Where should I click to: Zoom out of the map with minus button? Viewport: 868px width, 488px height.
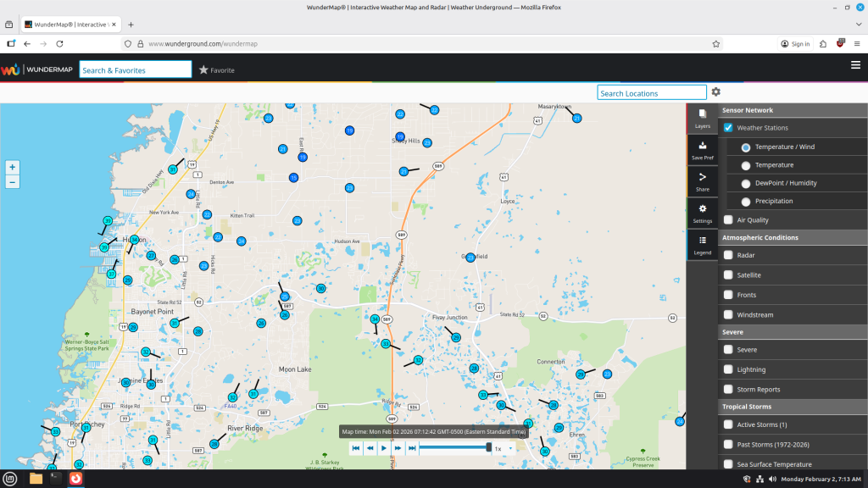coord(12,182)
